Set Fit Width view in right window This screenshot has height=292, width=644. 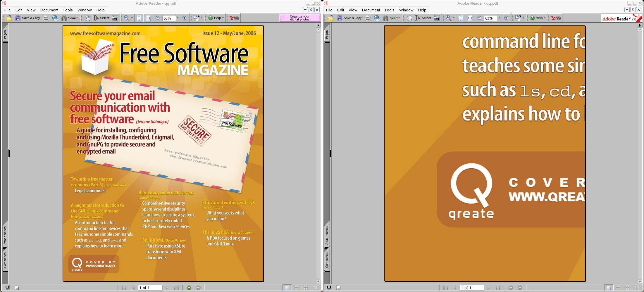coord(470,18)
